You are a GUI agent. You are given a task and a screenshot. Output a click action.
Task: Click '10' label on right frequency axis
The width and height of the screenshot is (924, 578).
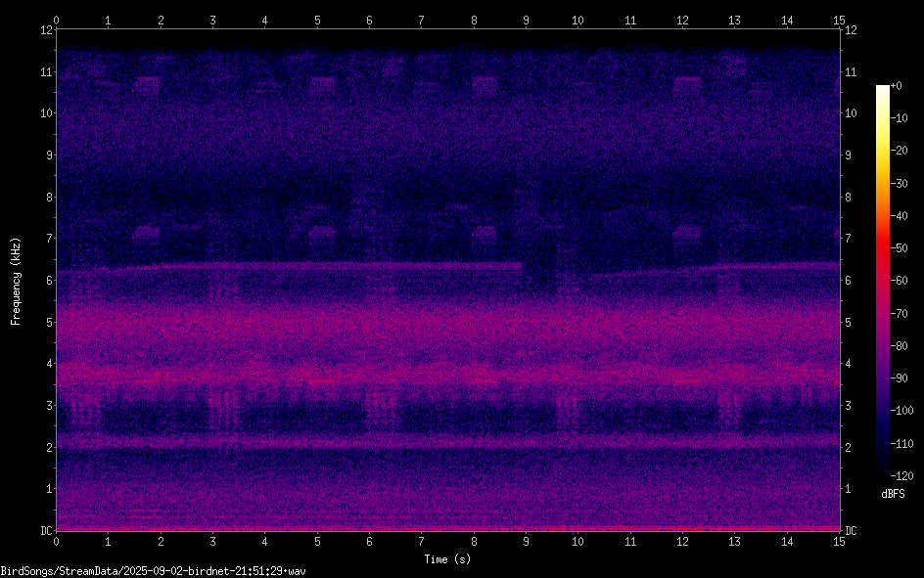(x=851, y=113)
